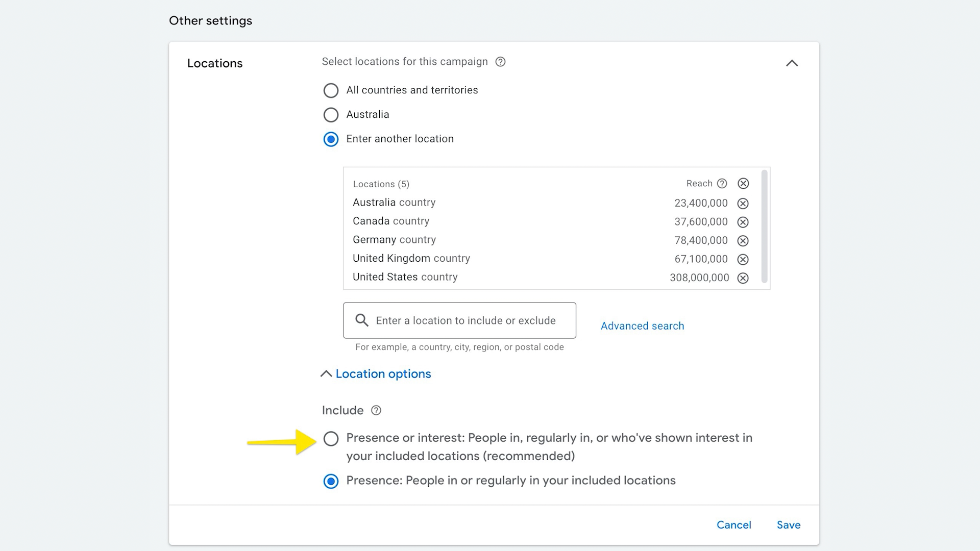Viewport: 980px width, 551px height.
Task: Remove United Kingdom from locations list
Action: [743, 259]
